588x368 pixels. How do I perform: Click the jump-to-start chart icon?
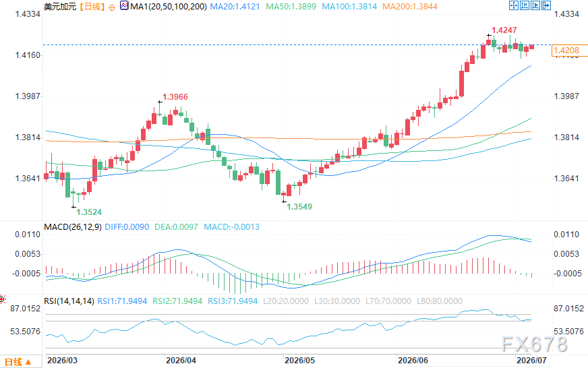pos(525,5)
